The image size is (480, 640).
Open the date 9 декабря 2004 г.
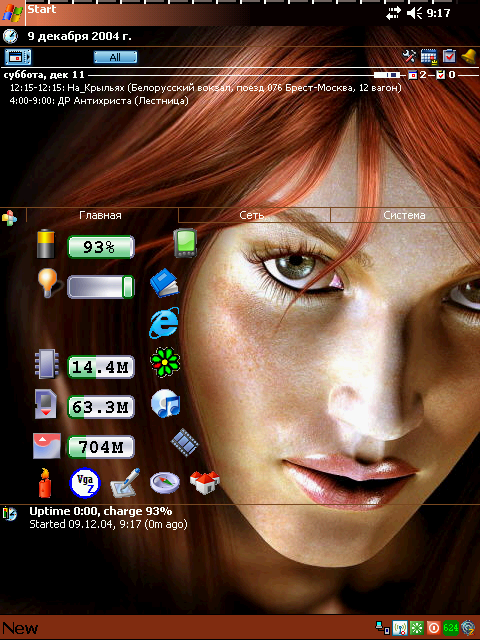point(80,36)
